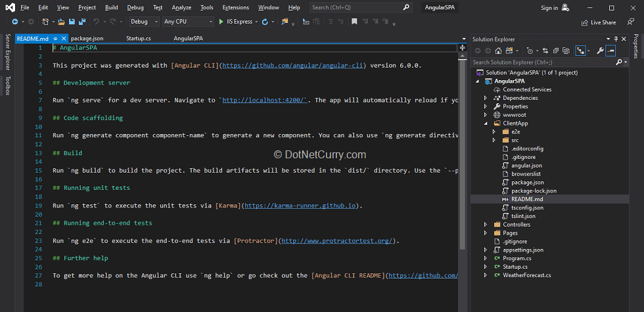Toggle auto-hide pin on Solution Explorer

pyautogui.click(x=616, y=39)
